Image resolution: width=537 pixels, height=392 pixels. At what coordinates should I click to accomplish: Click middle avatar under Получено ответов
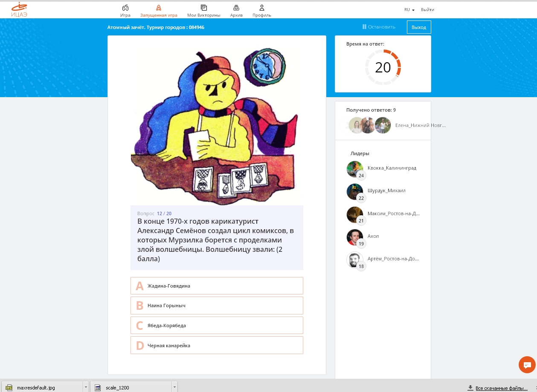368,125
